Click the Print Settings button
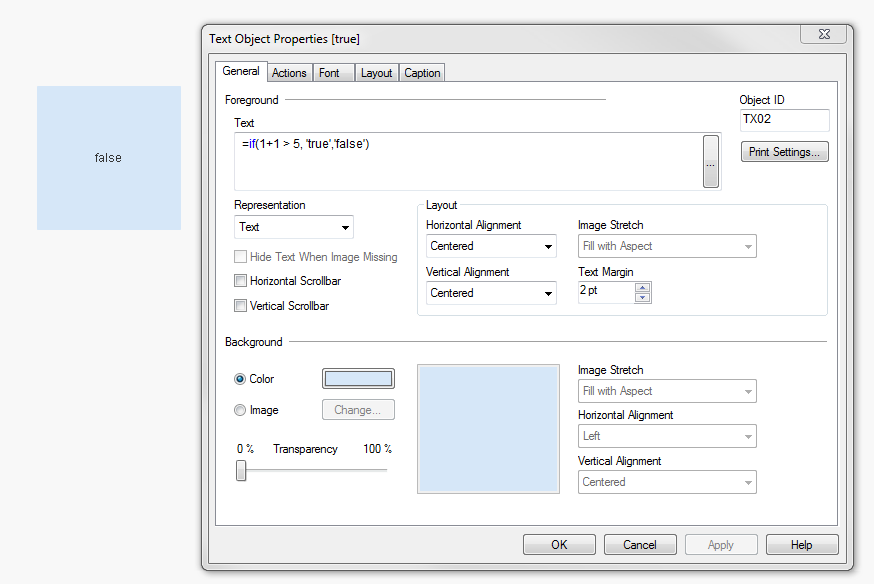The height and width of the screenshot is (584, 874). click(784, 152)
